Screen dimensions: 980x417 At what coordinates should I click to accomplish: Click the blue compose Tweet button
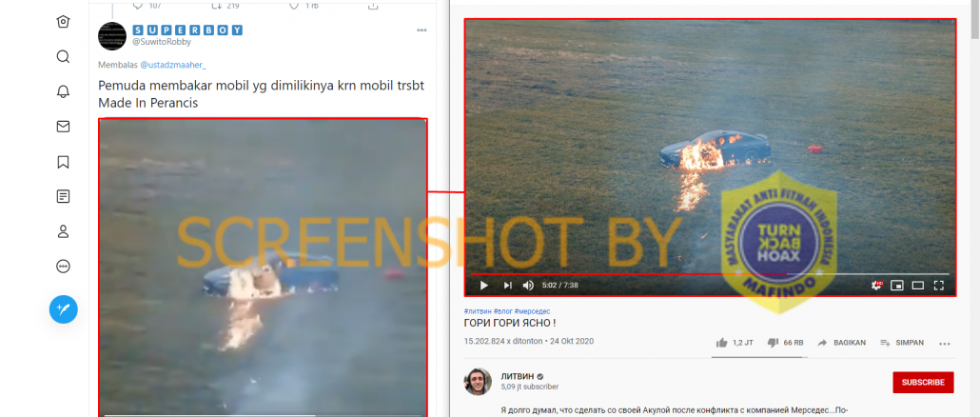[x=63, y=308]
